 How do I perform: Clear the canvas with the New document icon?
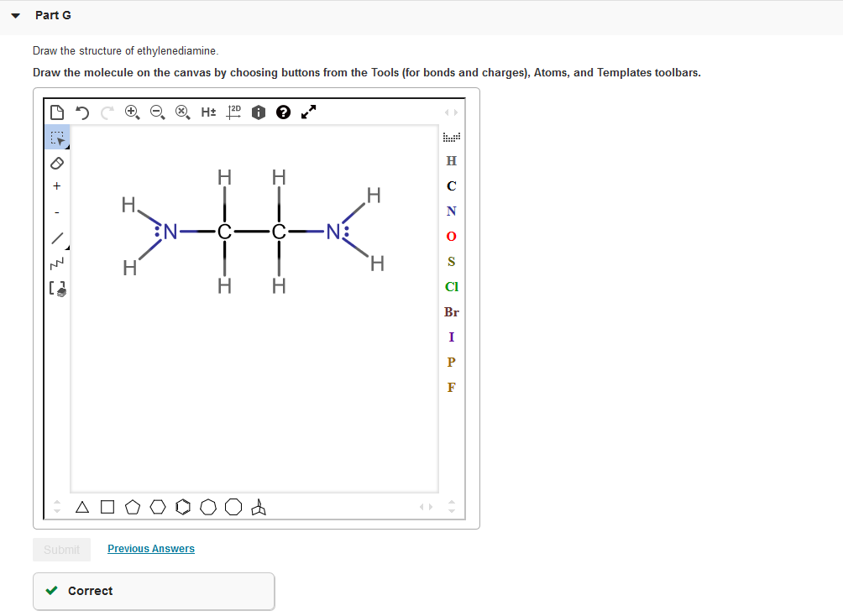click(x=57, y=112)
